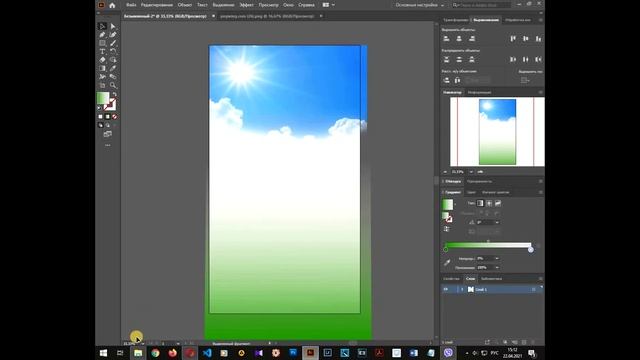Swap fill and stroke colors arrow
640x360 pixels.
(x=115, y=94)
